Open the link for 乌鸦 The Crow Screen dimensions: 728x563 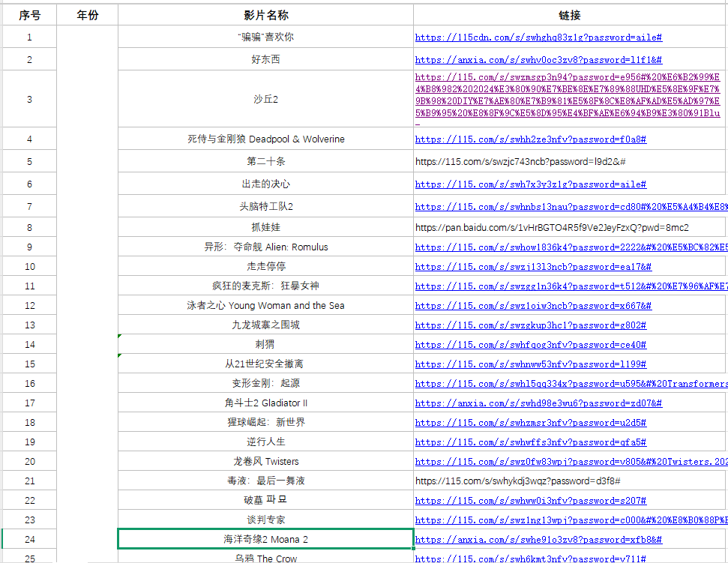point(531,559)
